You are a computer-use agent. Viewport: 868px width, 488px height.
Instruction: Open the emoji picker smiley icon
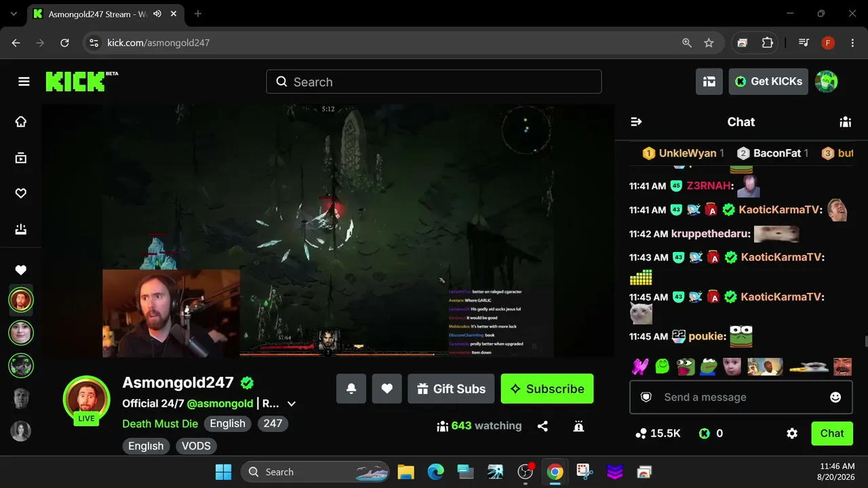pyautogui.click(x=835, y=397)
